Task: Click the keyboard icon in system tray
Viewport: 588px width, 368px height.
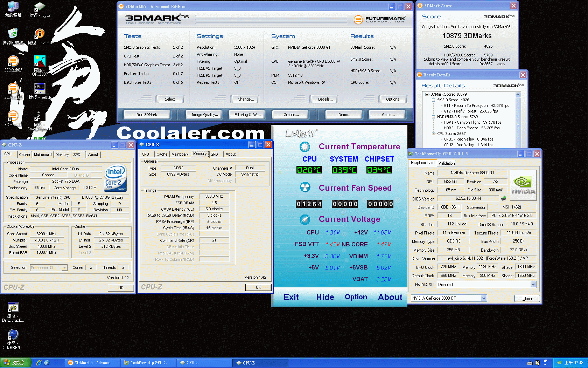Action: 530,363
